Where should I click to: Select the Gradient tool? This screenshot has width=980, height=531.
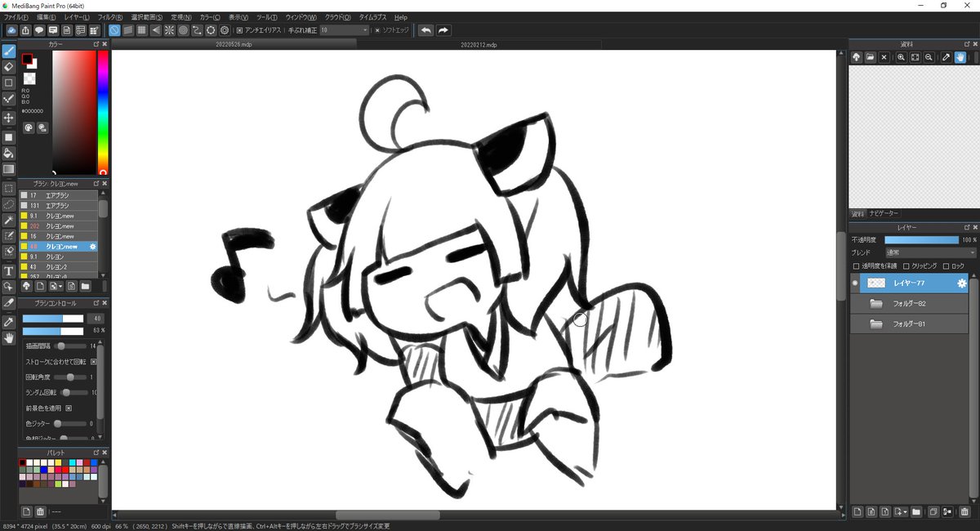coord(9,169)
